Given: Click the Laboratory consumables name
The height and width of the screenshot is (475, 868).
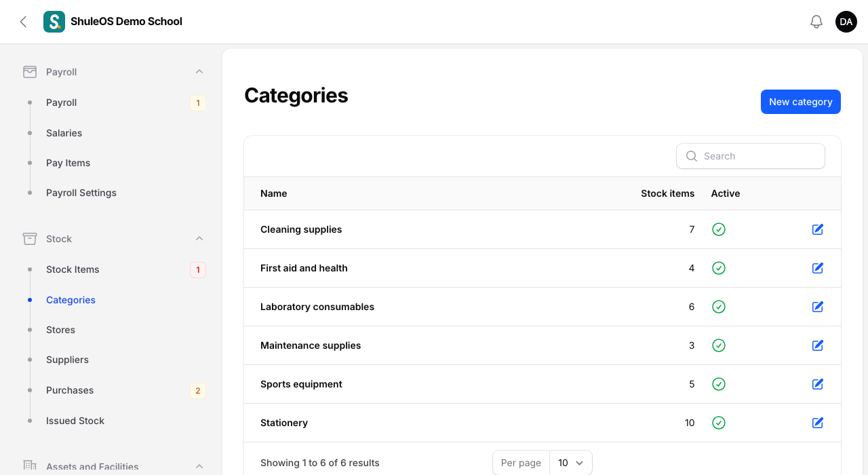Looking at the screenshot, I should [x=317, y=307].
